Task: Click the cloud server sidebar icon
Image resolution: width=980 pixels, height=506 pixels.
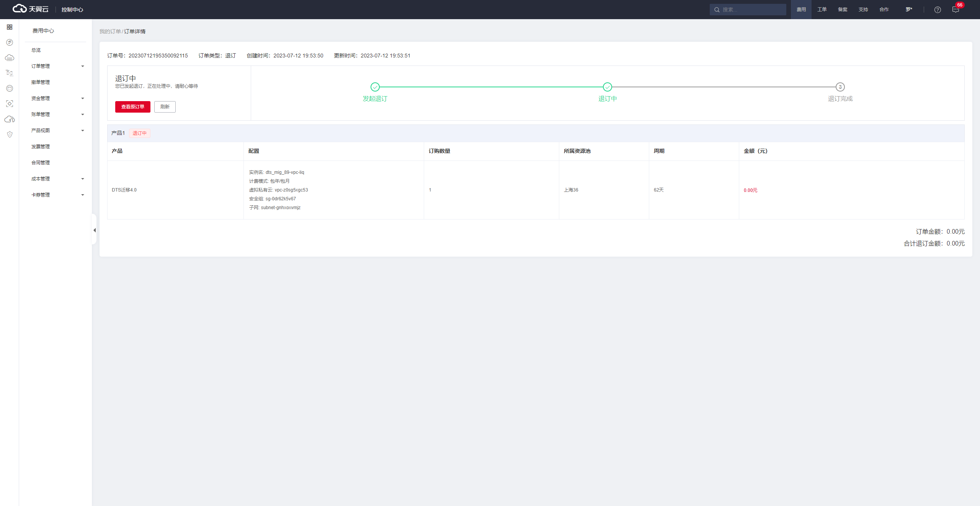Action: pos(10,58)
